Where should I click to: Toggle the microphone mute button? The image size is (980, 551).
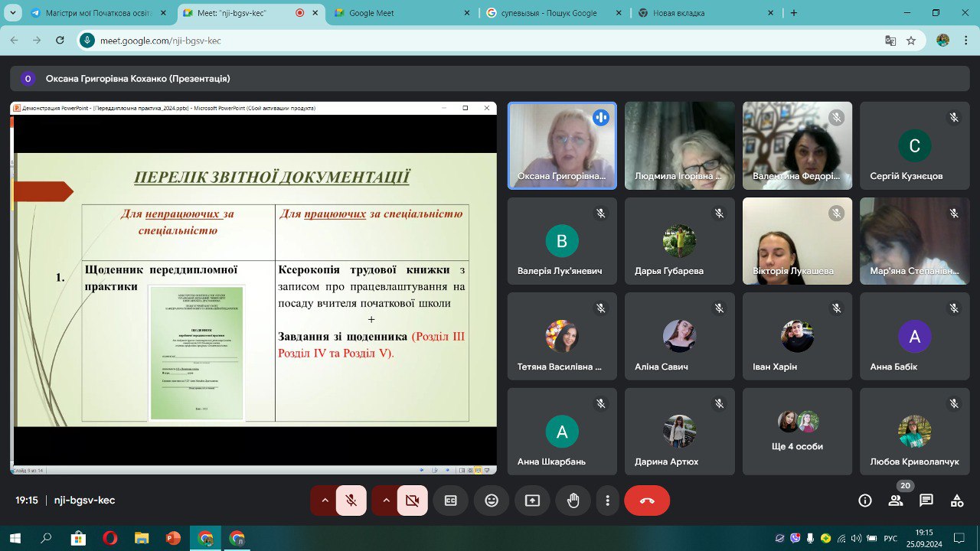pyautogui.click(x=351, y=500)
